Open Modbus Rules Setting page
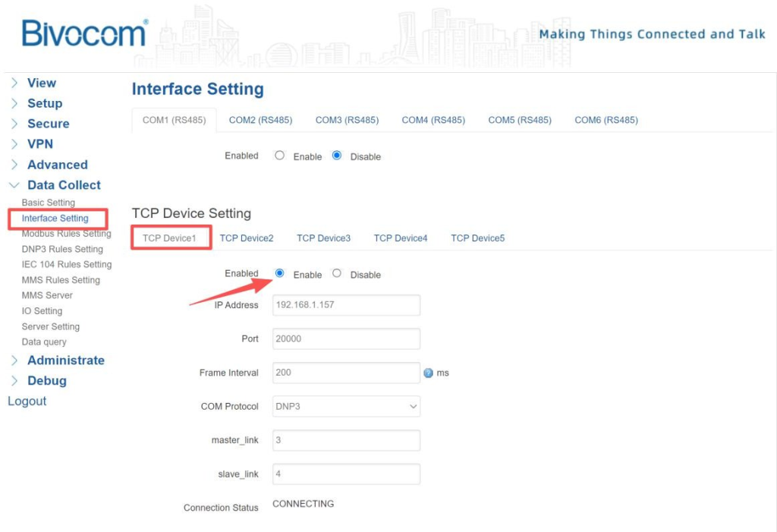777x532 pixels. coord(66,234)
